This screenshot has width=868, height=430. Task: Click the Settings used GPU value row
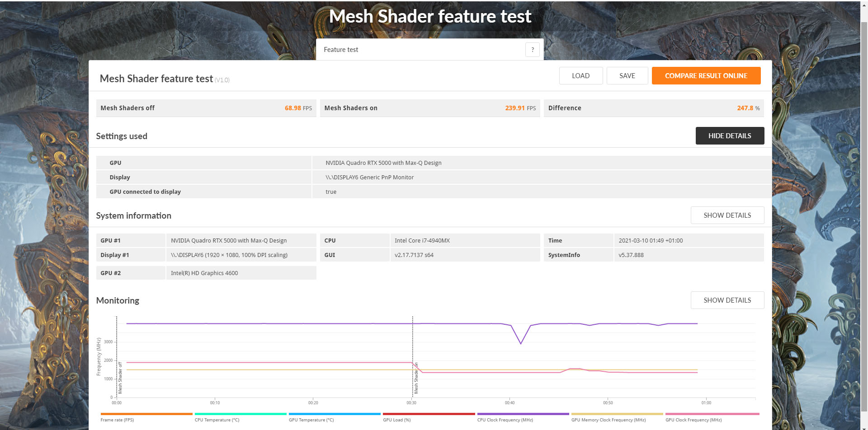pos(542,163)
